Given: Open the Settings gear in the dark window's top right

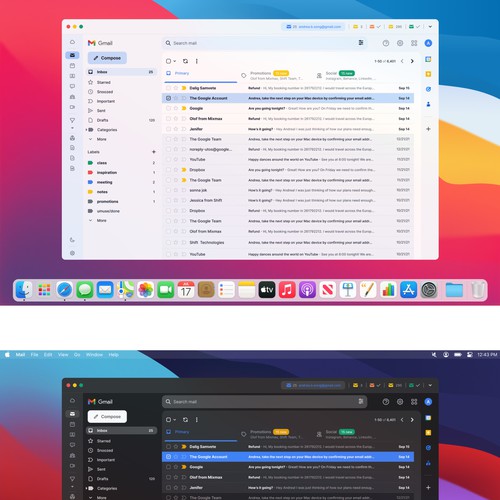Looking at the screenshot, I should pyautogui.click(x=400, y=402).
